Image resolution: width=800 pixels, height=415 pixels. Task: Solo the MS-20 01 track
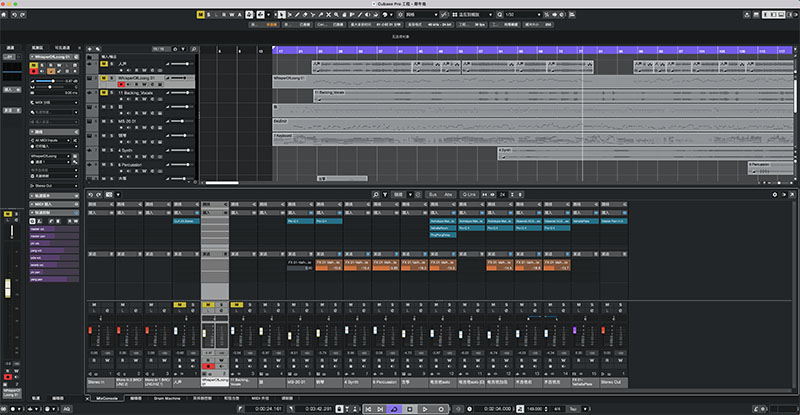112,121
